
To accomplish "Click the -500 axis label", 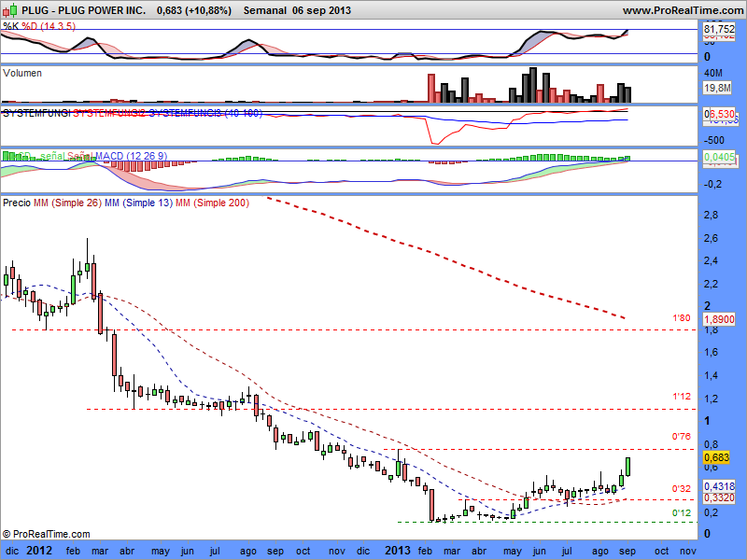I will 714,140.
